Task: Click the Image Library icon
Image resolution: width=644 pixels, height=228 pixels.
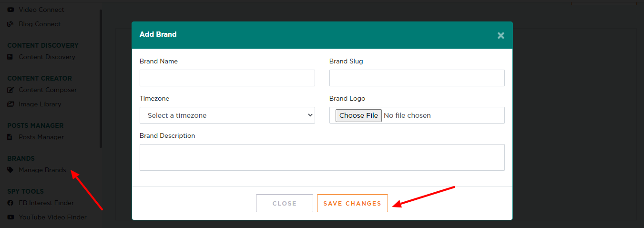Action: pyautogui.click(x=10, y=104)
